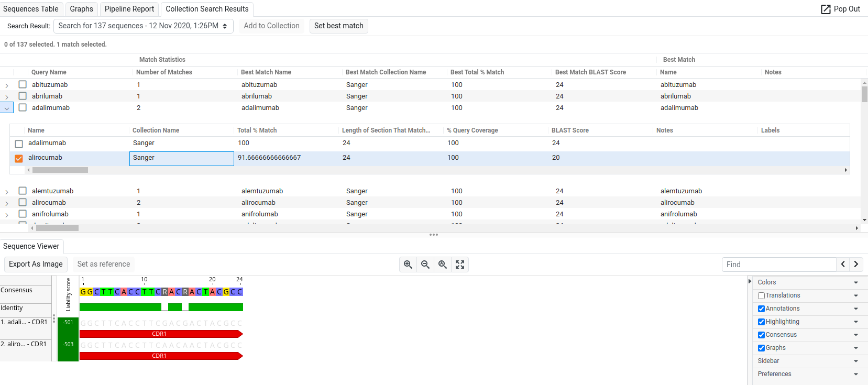
Task: Click the consensus sequence row
Action: (161, 292)
